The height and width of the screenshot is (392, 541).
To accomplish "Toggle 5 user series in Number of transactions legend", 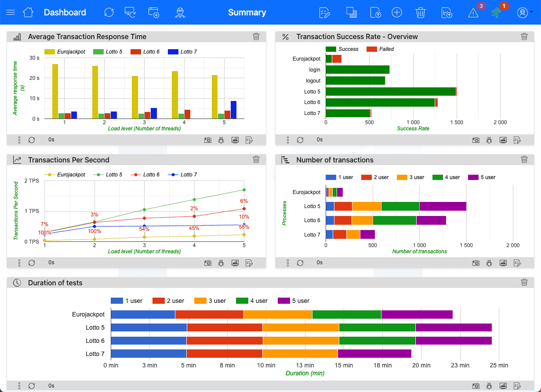I will (482, 177).
